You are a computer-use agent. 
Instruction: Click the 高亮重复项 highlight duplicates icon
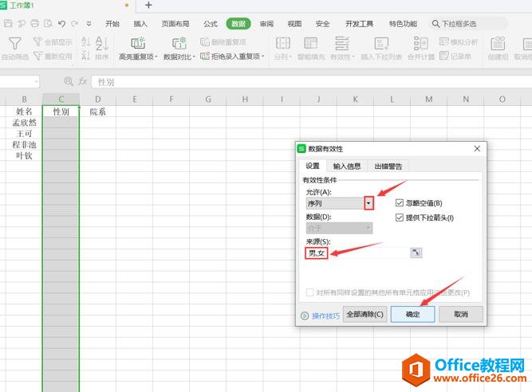pyautogui.click(x=137, y=43)
